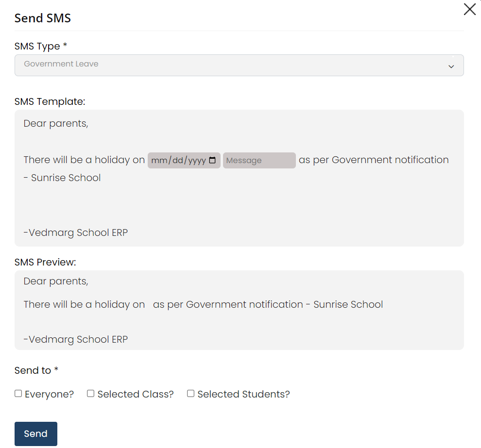This screenshot has width=481, height=448.
Task: Select the Send SMS dialog title
Action: pyautogui.click(x=42, y=18)
